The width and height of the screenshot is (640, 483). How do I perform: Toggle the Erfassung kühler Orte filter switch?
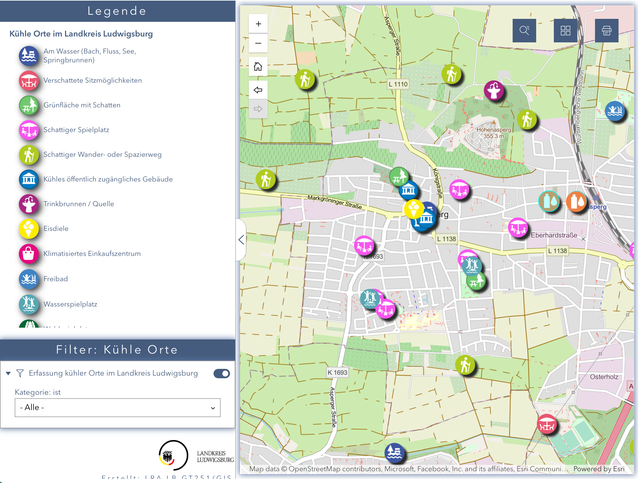pyautogui.click(x=222, y=374)
